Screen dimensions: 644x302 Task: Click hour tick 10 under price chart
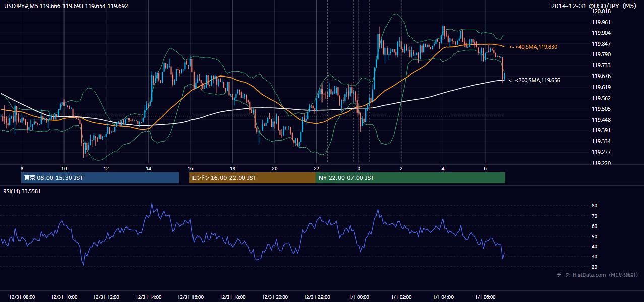pos(64,168)
